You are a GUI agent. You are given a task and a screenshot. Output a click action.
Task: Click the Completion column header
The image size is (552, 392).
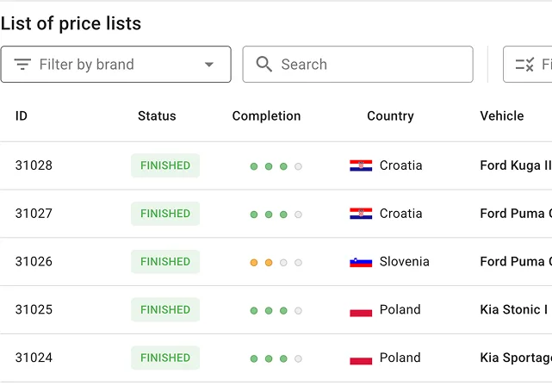point(266,116)
